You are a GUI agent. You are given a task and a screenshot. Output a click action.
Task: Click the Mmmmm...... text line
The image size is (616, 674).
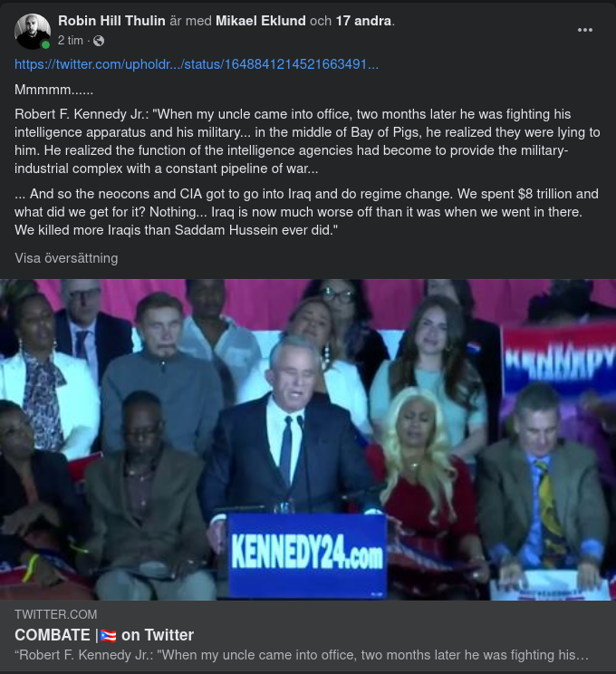coord(53,90)
